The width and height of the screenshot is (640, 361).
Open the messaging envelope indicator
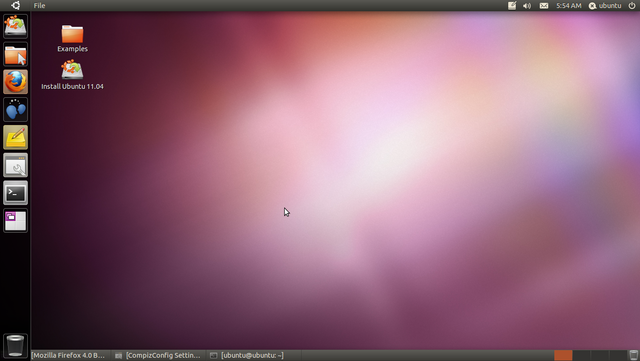tap(544, 6)
